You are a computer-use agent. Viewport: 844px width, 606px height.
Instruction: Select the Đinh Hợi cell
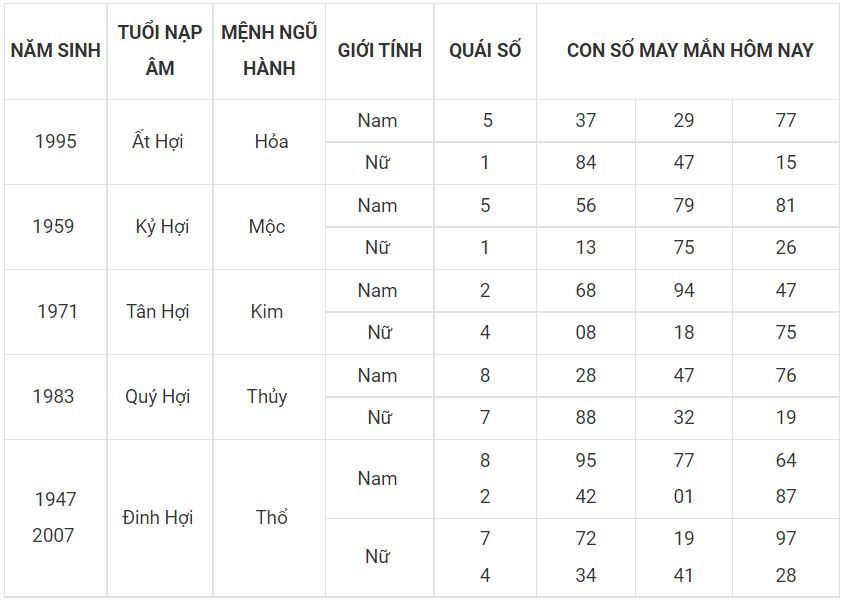tap(158, 518)
